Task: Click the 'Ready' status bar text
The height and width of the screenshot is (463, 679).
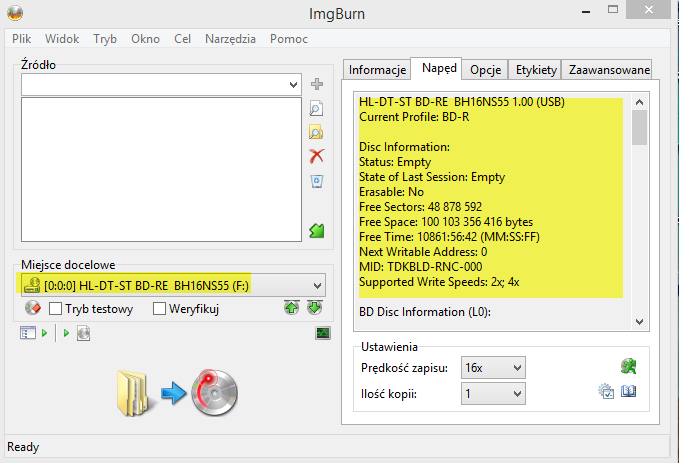Action: [x=23, y=447]
